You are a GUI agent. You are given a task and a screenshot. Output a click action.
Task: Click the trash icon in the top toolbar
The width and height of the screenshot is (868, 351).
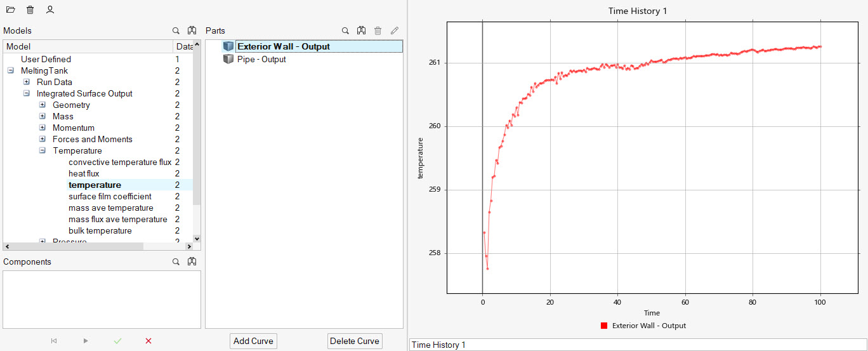(30, 10)
